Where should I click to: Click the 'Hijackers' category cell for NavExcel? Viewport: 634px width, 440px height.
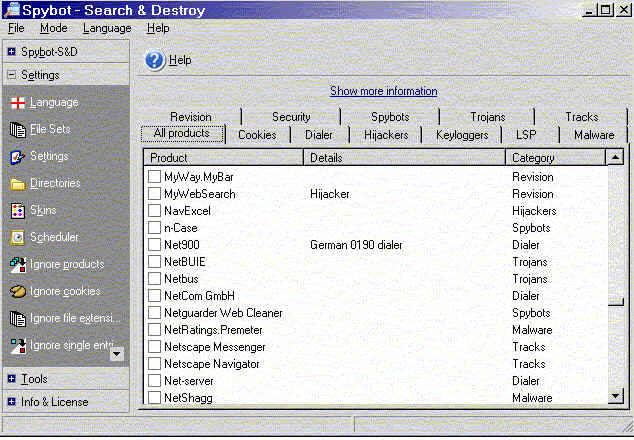pos(534,211)
